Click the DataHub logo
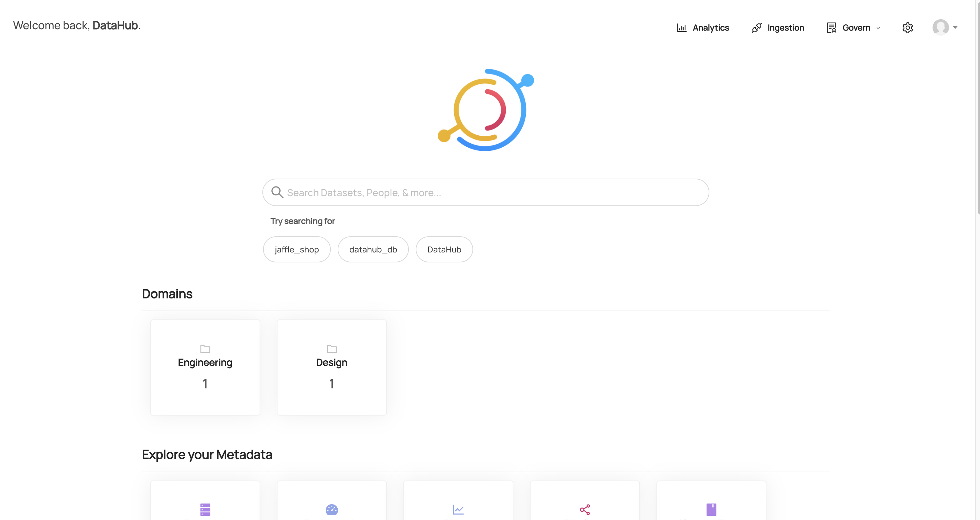This screenshot has width=980, height=520. [486, 110]
